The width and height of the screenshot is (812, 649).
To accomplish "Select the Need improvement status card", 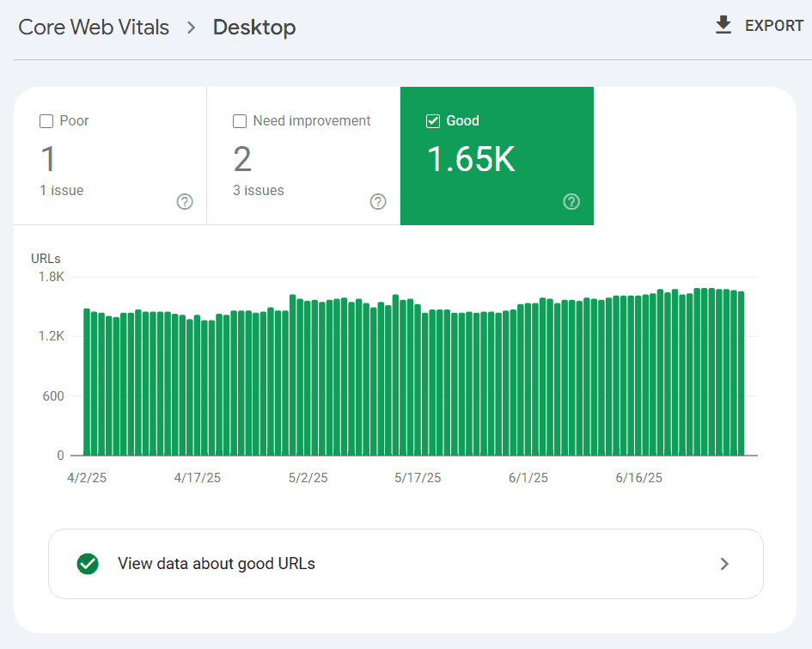I will click(303, 156).
